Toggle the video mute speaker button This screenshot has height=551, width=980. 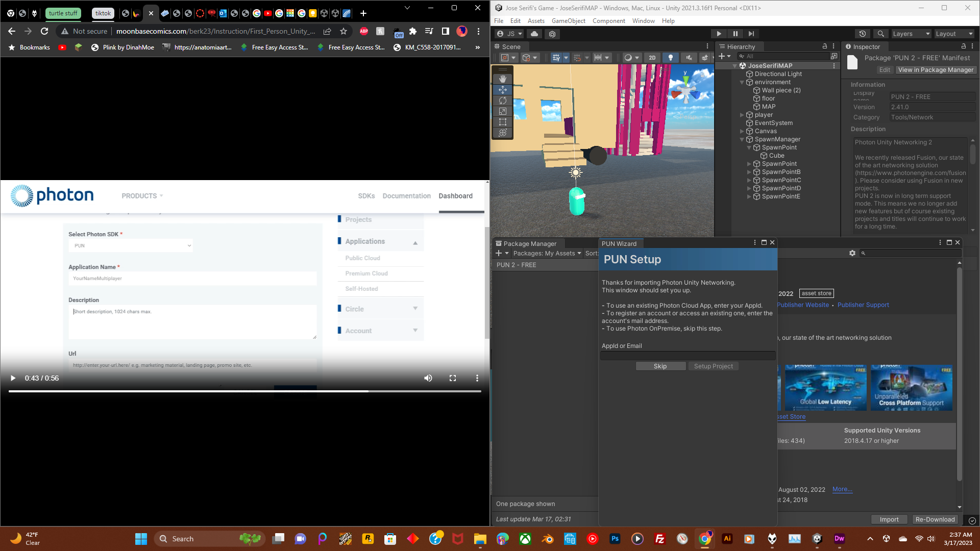(428, 378)
